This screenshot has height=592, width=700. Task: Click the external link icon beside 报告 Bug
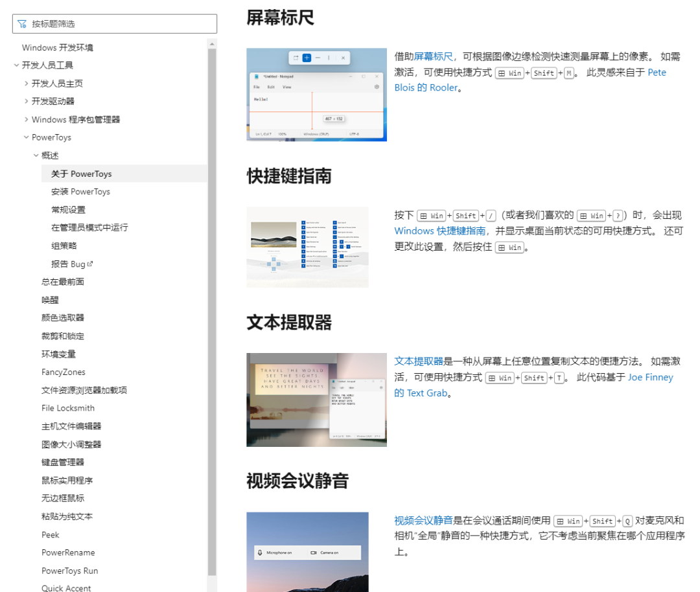pyautogui.click(x=90, y=264)
